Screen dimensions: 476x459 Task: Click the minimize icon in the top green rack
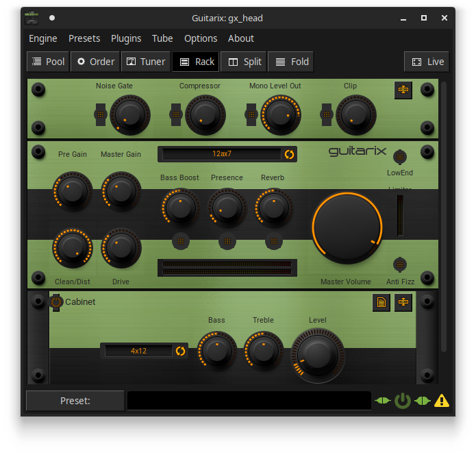403,90
